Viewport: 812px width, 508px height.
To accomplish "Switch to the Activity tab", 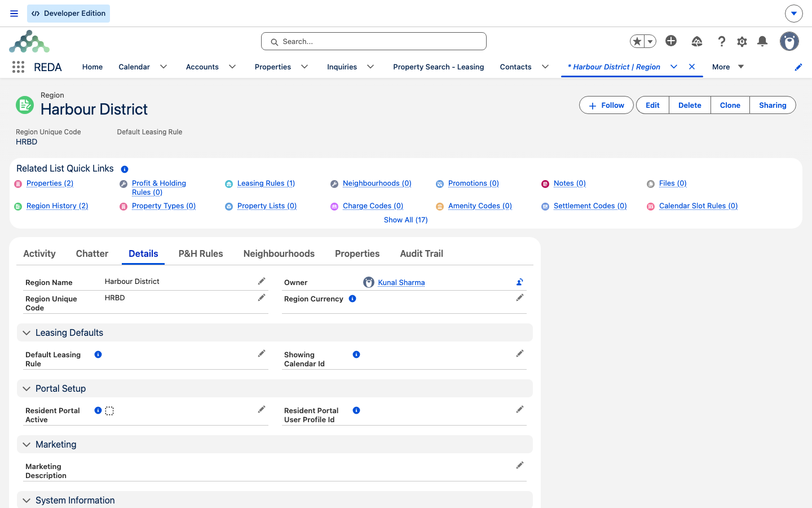I will (x=39, y=254).
